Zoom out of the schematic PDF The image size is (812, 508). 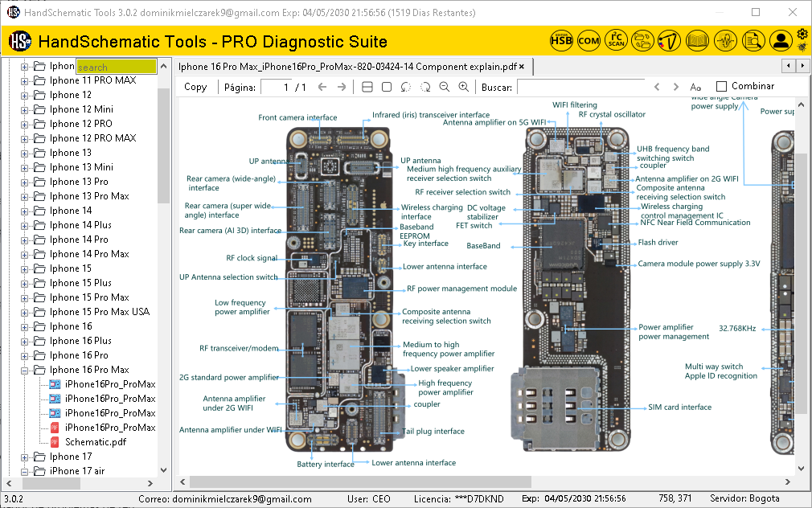(x=443, y=87)
